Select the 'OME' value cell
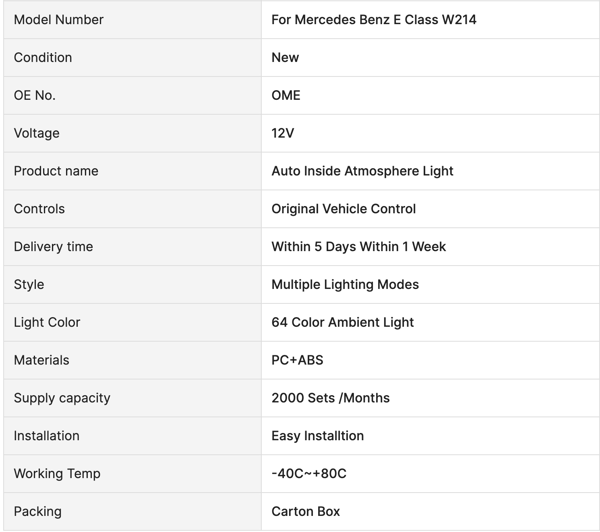Image resolution: width=600 pixels, height=532 pixels. pos(286,95)
